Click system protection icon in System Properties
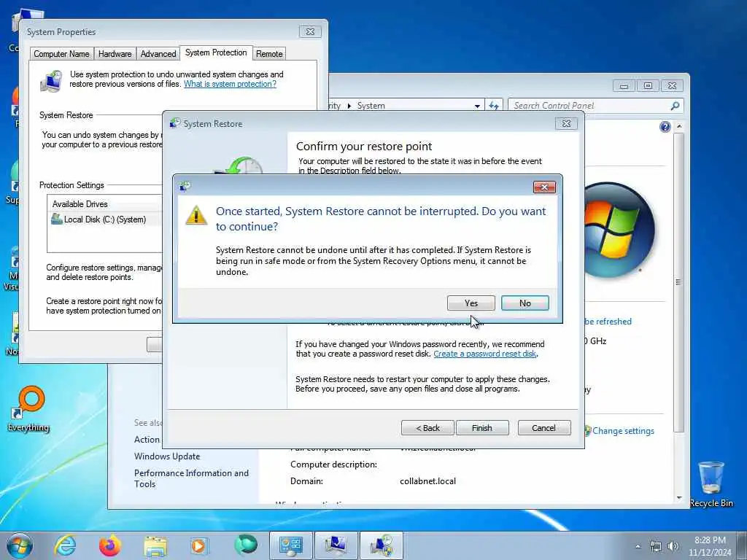Viewport: 747px width, 560px height. pos(51,81)
